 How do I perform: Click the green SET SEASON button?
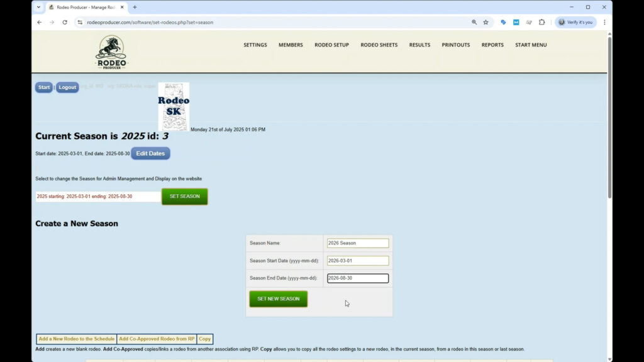(184, 197)
